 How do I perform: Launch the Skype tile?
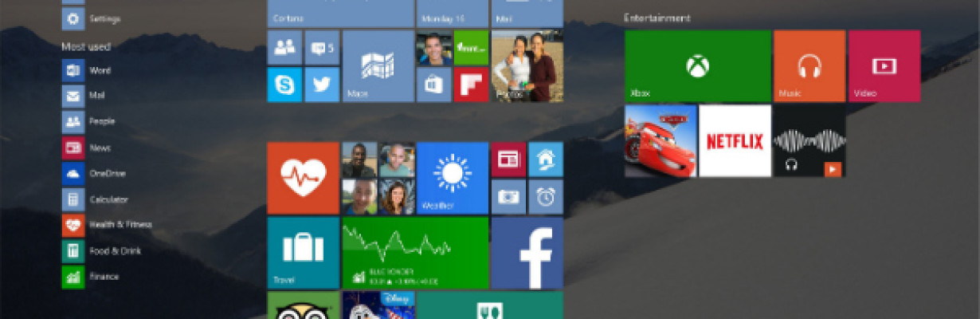click(x=284, y=85)
